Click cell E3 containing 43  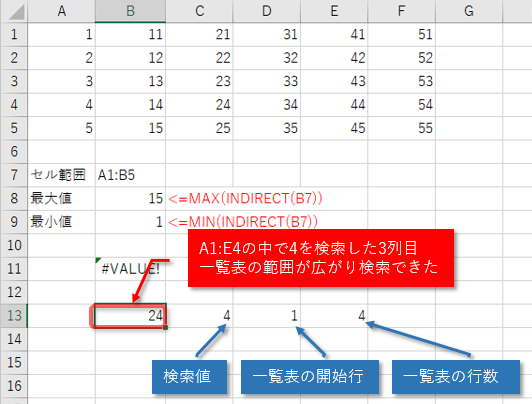click(x=334, y=81)
